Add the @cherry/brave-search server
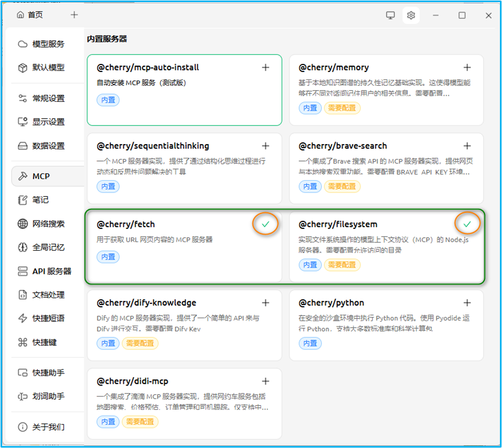The image size is (502, 448). (x=467, y=146)
